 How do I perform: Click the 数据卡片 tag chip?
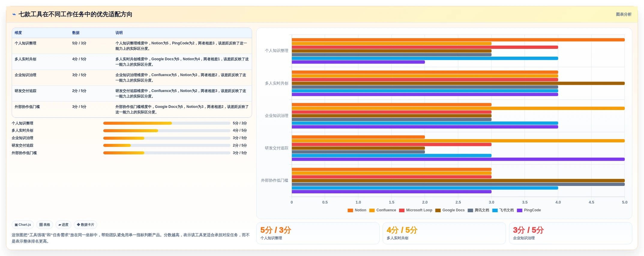click(86, 225)
